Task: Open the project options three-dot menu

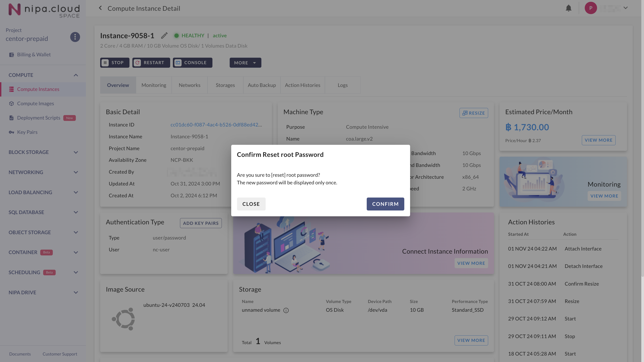Action: (75, 37)
